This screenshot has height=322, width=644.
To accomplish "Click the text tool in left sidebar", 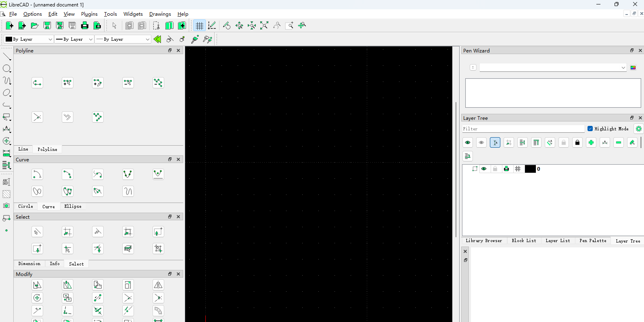I will (6, 182).
